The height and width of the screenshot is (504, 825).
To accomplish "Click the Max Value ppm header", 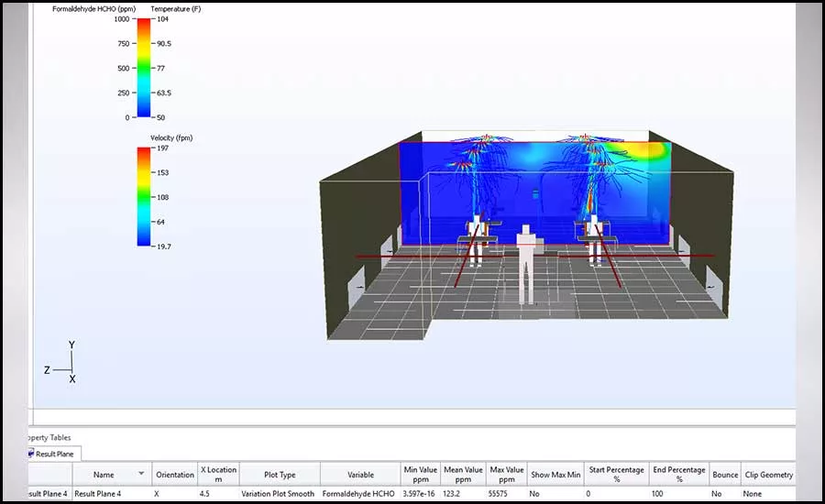I will 507,474.
